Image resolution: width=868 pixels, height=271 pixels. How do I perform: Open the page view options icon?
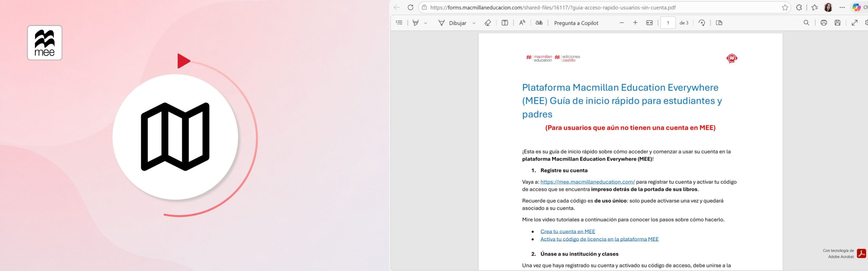pos(719,23)
